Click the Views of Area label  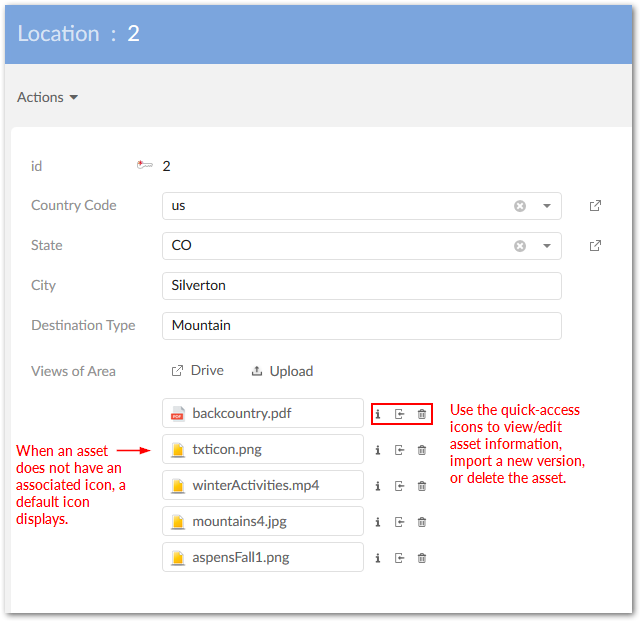pos(73,371)
